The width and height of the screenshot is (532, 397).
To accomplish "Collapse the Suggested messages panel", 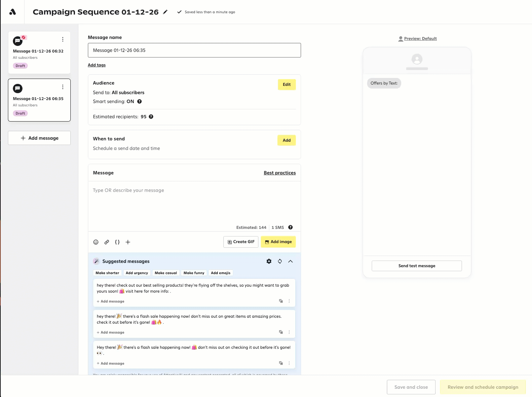I will pyautogui.click(x=290, y=261).
